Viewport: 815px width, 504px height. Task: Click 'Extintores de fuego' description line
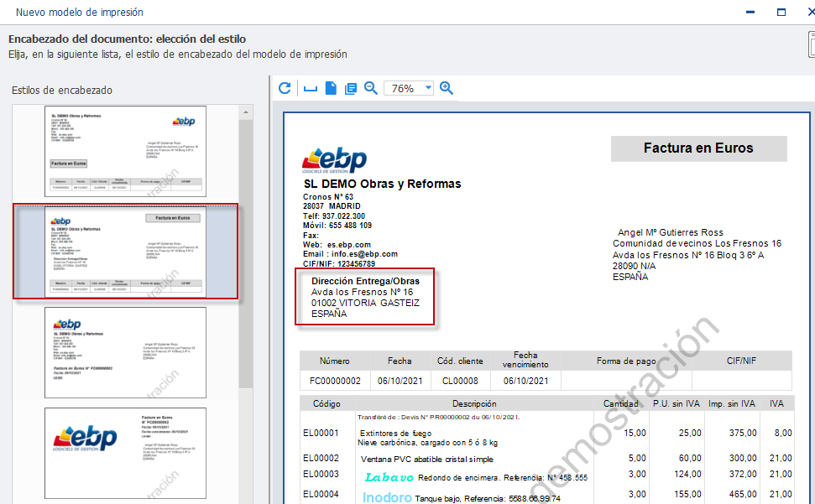[x=395, y=434]
